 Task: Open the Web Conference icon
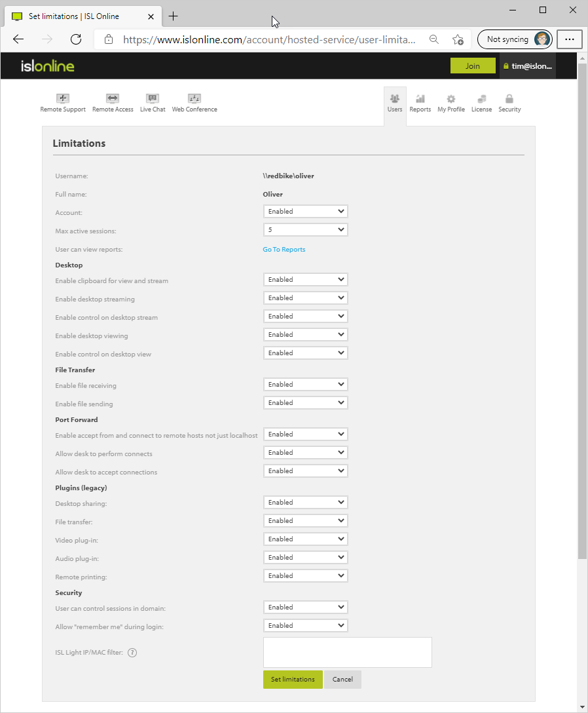pos(194,99)
